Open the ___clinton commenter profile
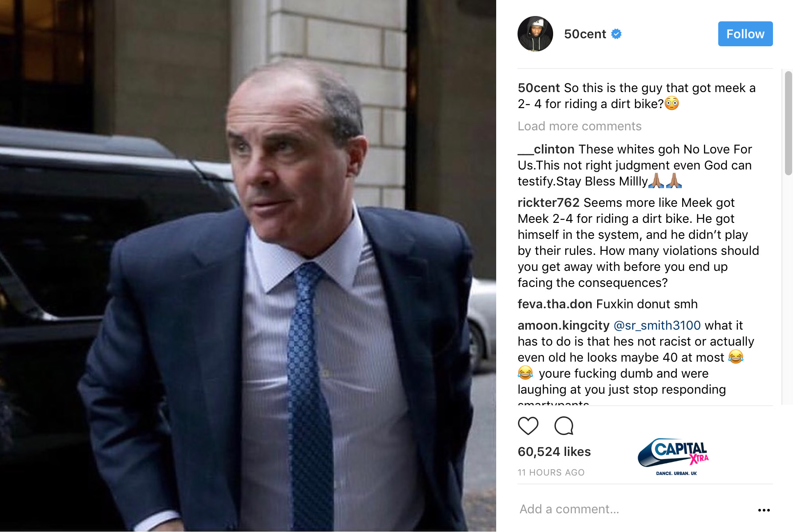 (x=546, y=149)
